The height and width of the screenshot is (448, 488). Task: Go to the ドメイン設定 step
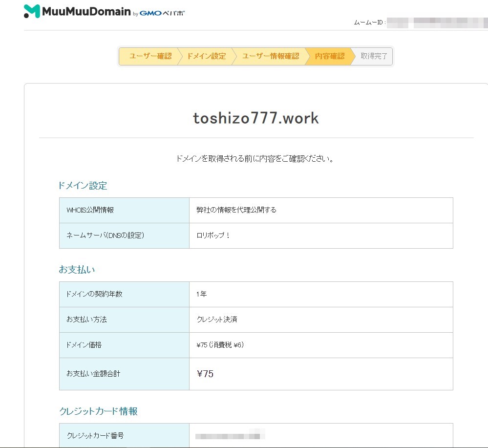tap(206, 56)
